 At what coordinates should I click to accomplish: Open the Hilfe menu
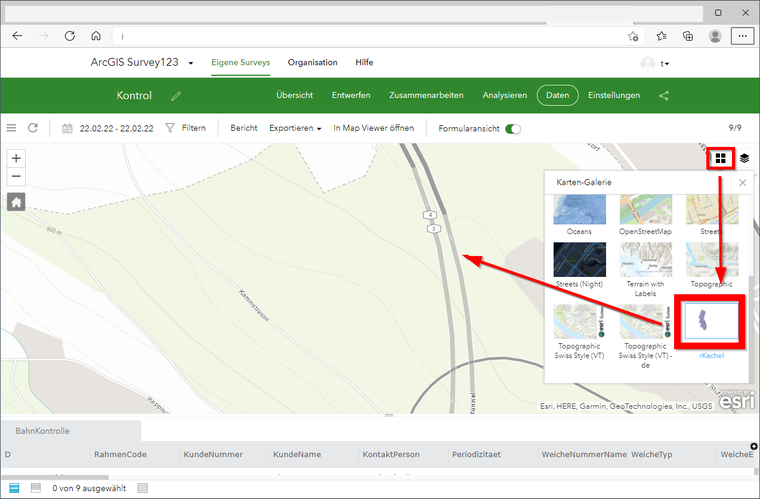tap(364, 62)
